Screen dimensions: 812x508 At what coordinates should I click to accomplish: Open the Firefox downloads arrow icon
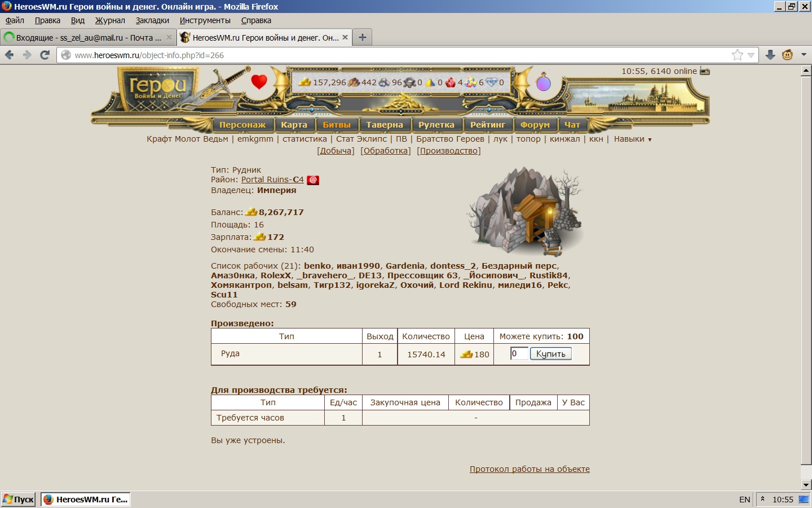(x=770, y=55)
